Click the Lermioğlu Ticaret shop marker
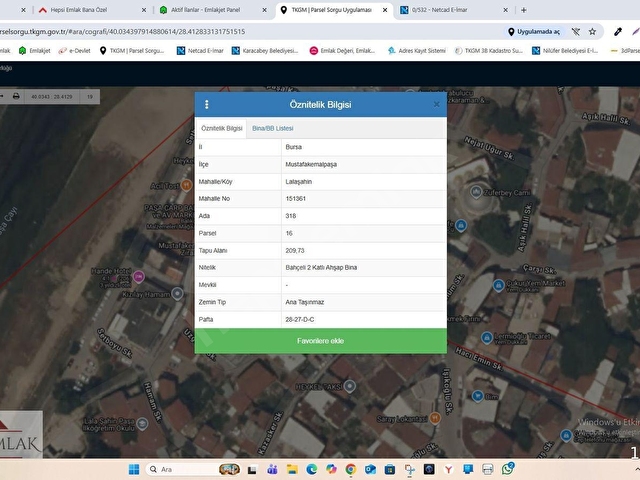Screen dimensions: 640x480 point(487,338)
